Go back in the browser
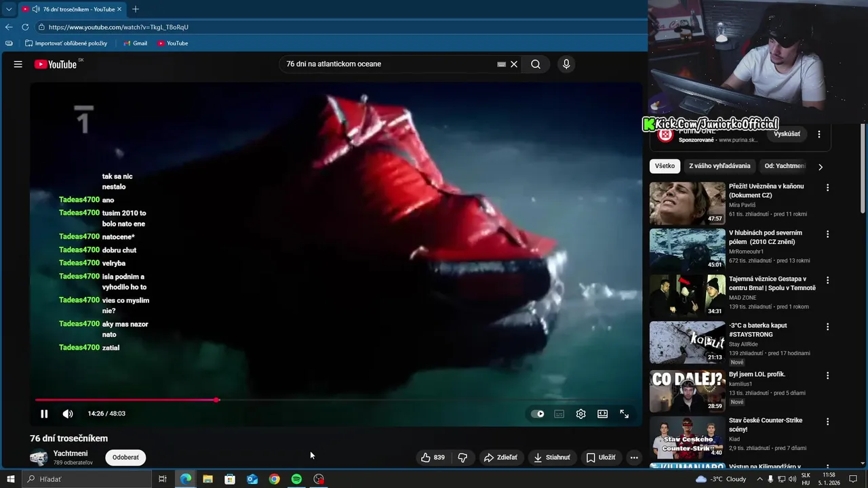The image size is (868, 488). click(9, 27)
